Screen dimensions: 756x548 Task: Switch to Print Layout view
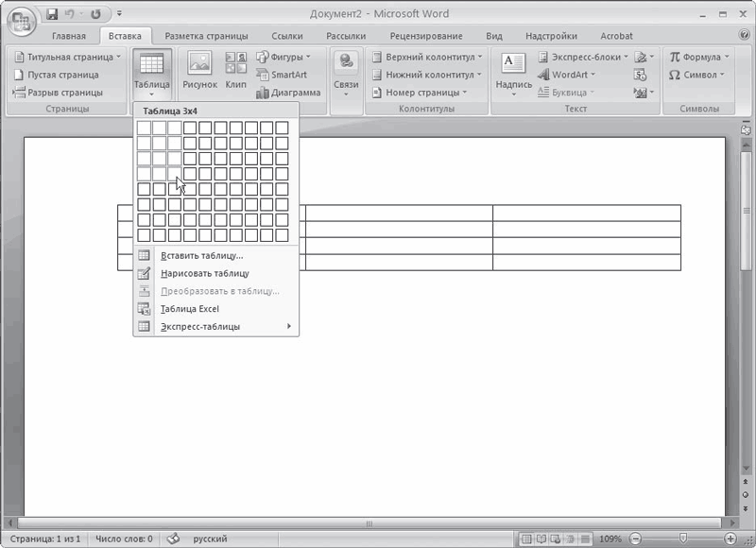(x=526, y=539)
